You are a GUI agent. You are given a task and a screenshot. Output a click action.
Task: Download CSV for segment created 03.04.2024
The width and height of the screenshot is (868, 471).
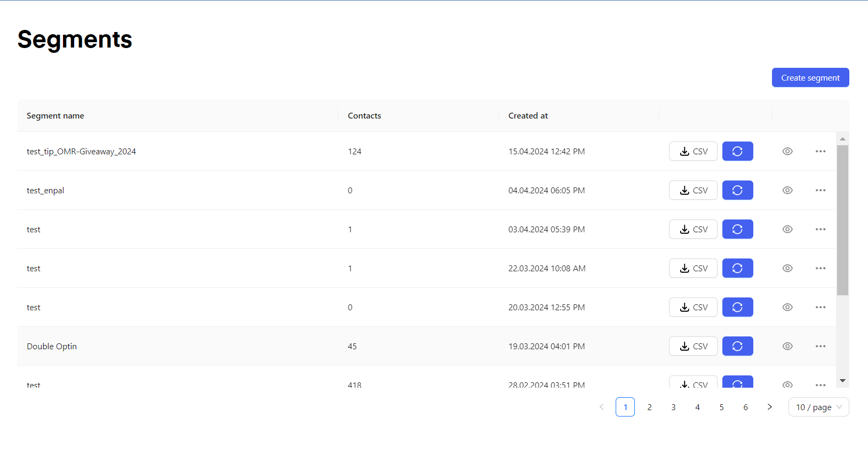(693, 229)
